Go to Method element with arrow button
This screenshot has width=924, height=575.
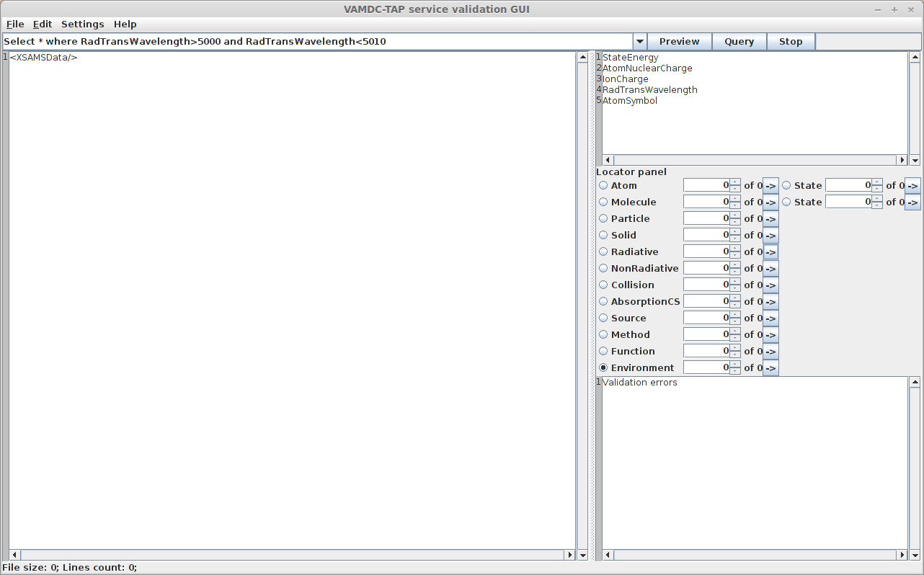(x=770, y=334)
